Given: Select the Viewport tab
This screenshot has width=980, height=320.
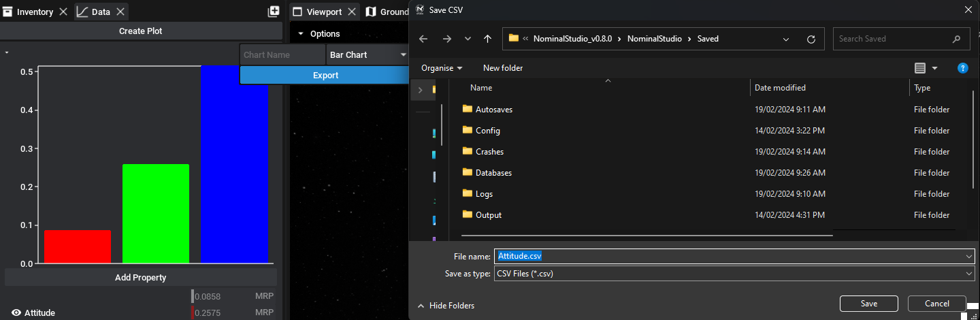Looking at the screenshot, I should (x=318, y=12).
